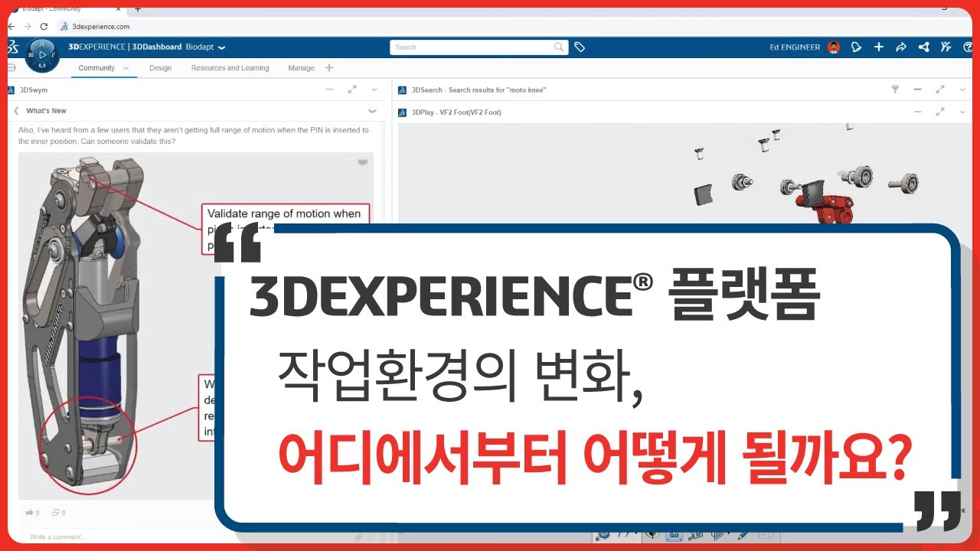
Task: Like the post with thumbs-up icon
Action: click(31, 513)
